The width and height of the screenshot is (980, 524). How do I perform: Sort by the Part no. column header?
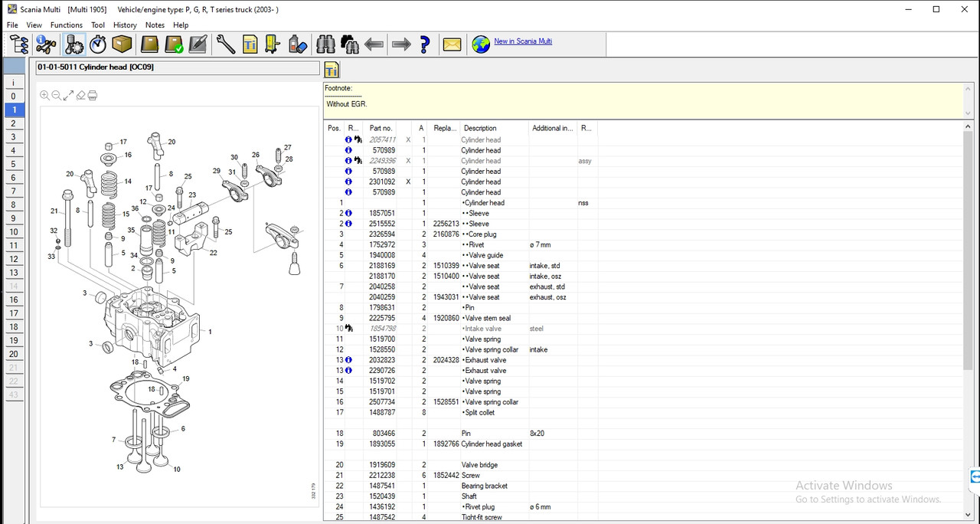click(381, 128)
